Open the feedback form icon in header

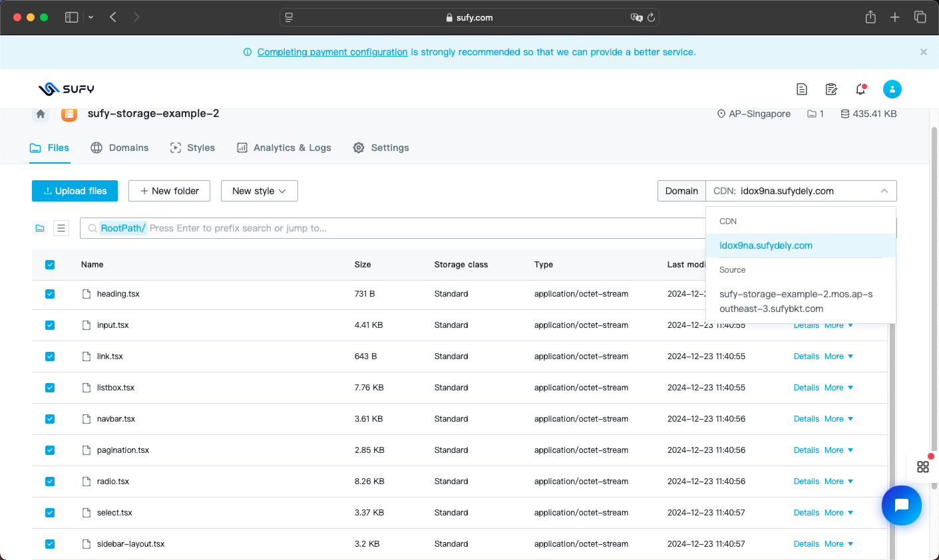click(x=831, y=89)
